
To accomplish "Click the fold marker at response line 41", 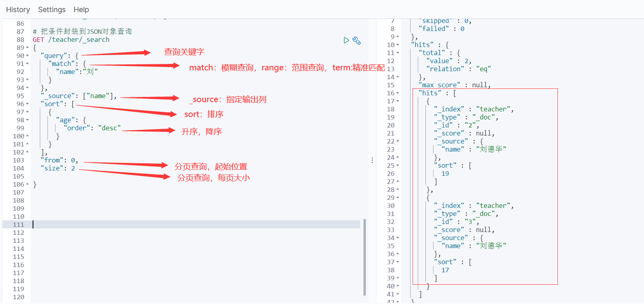I will [x=398, y=294].
